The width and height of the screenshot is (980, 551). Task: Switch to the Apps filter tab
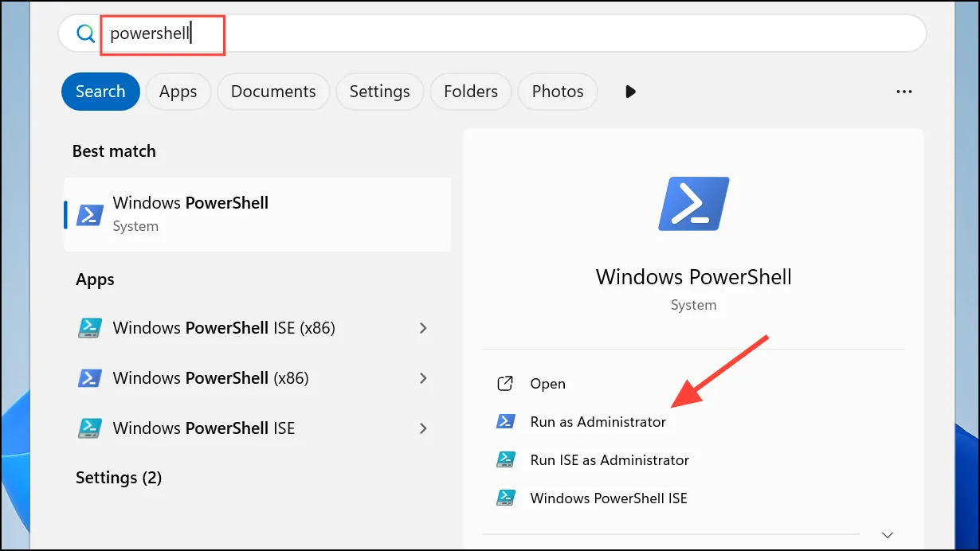178,92
